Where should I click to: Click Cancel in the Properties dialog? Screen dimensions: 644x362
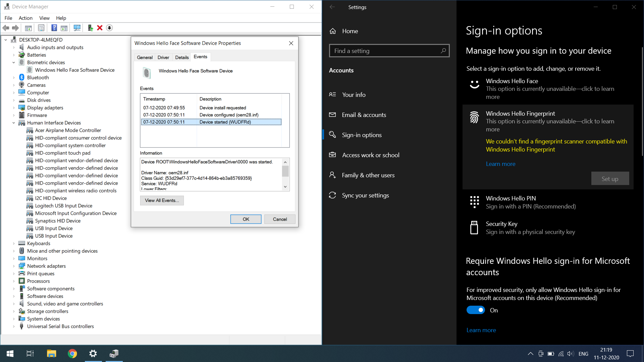pos(280,219)
